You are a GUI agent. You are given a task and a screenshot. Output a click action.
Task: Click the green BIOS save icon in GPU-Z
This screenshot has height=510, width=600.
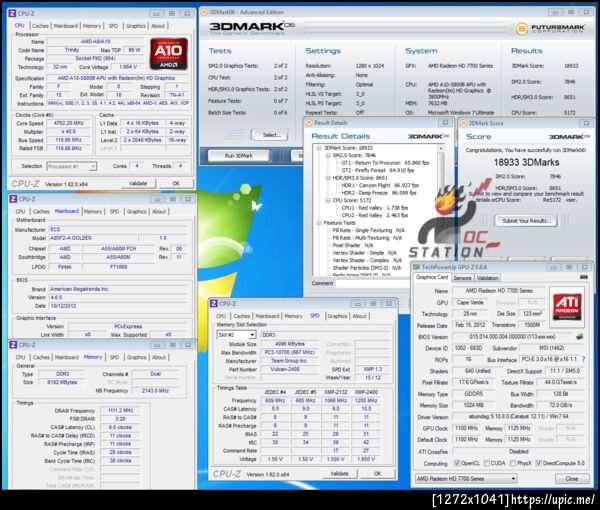point(579,337)
